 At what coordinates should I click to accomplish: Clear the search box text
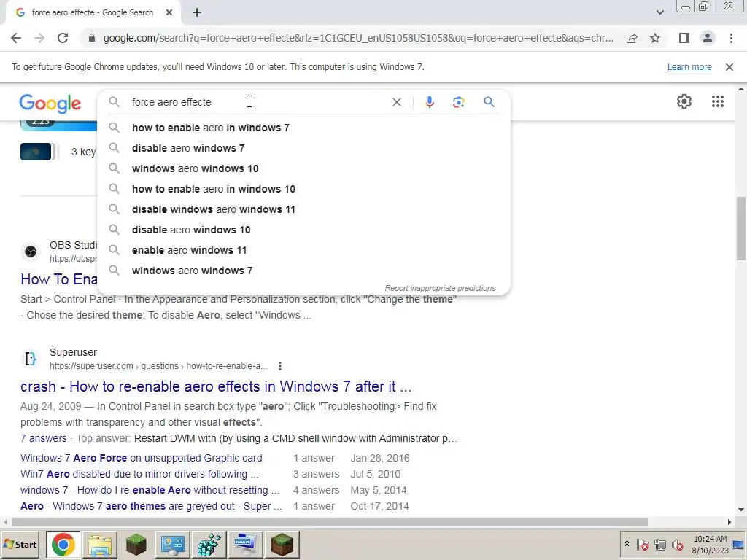(396, 102)
